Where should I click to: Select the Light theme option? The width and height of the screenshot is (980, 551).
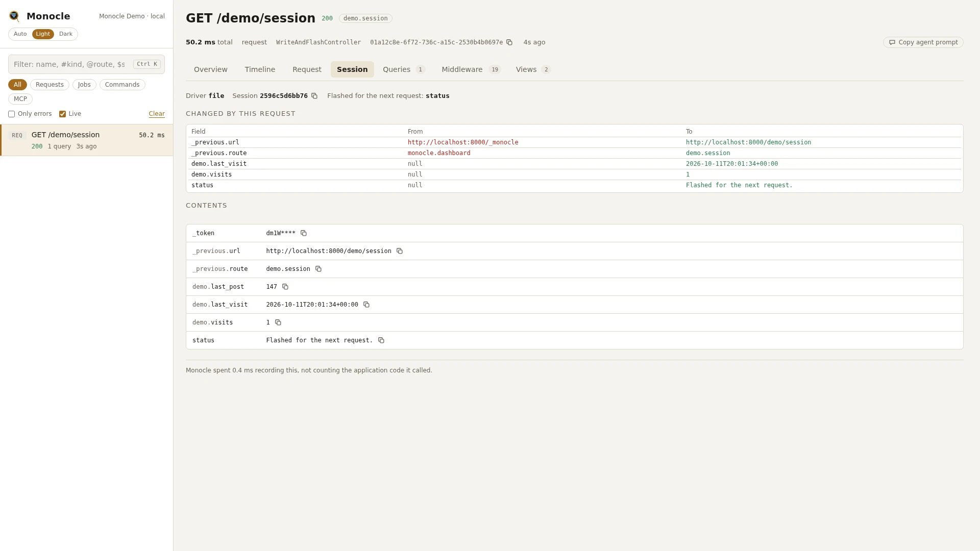(43, 34)
